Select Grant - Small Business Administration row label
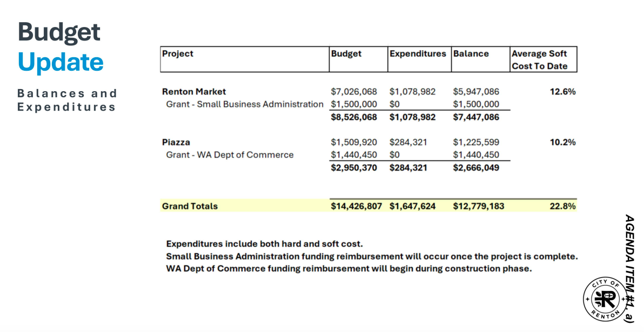Viewport: 644px width, 332px height. [x=244, y=104]
